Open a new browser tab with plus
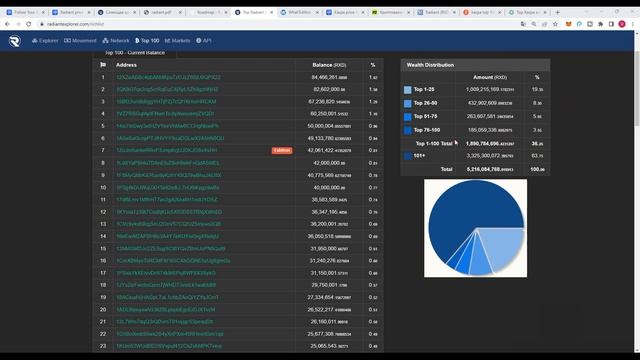Viewport: 640px width, 360px height. click(558, 12)
